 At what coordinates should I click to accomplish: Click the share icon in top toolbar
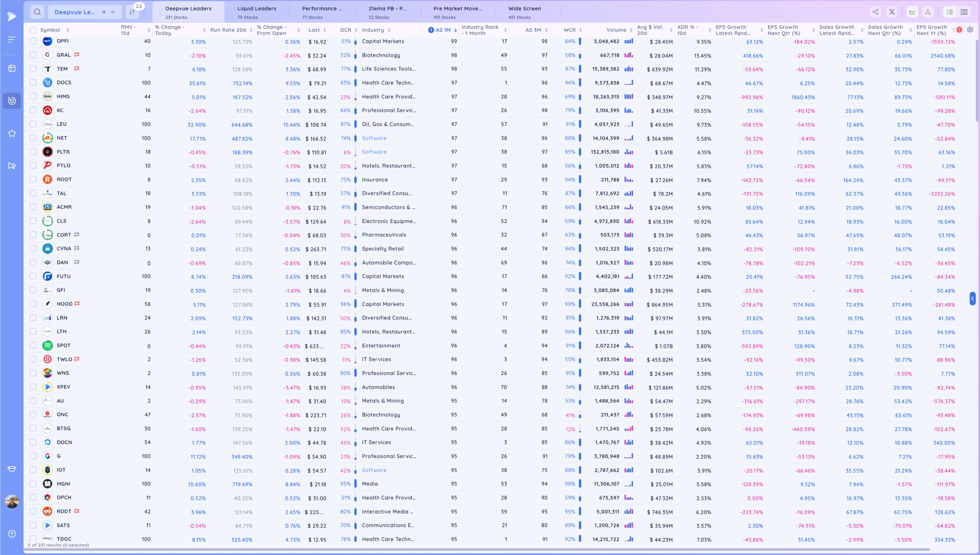tap(876, 12)
